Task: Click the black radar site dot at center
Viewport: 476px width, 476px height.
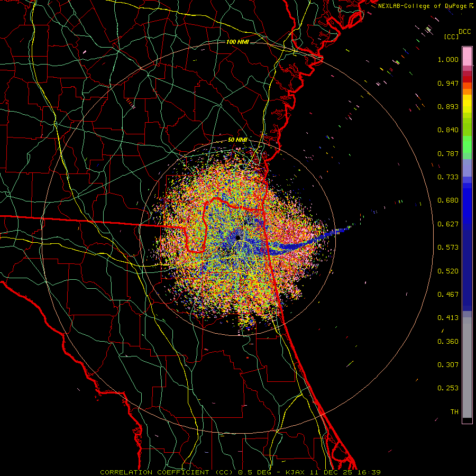Action: [x=238, y=237]
